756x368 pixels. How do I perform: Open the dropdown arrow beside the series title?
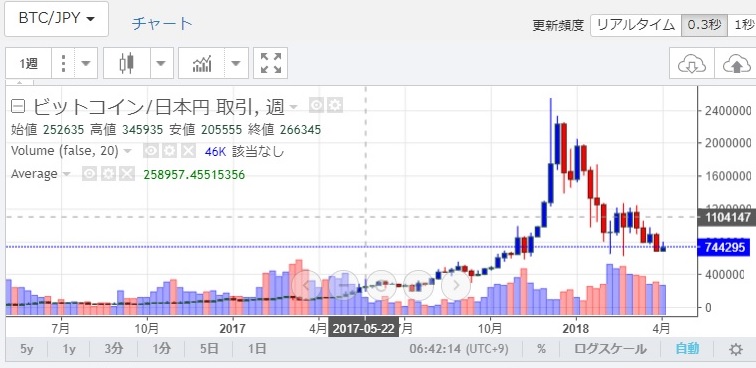(x=293, y=107)
